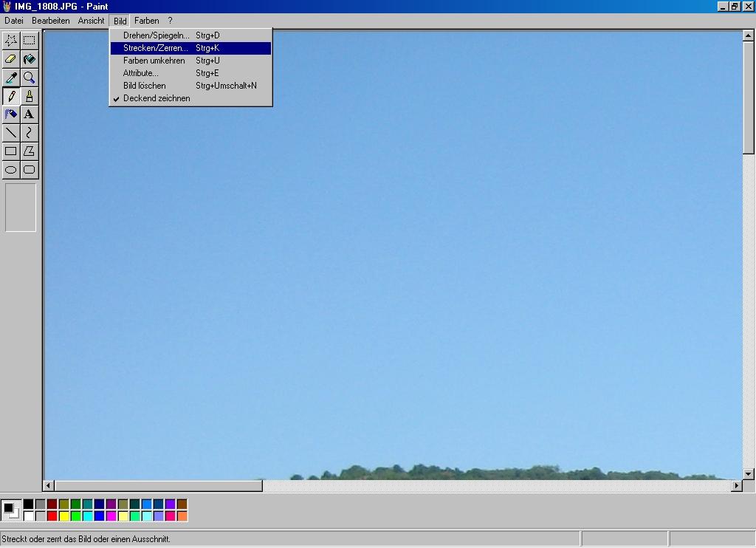Viewport: 756px width, 548px height.
Task: Choose the Fill With Color bucket tool
Action: coord(29,59)
